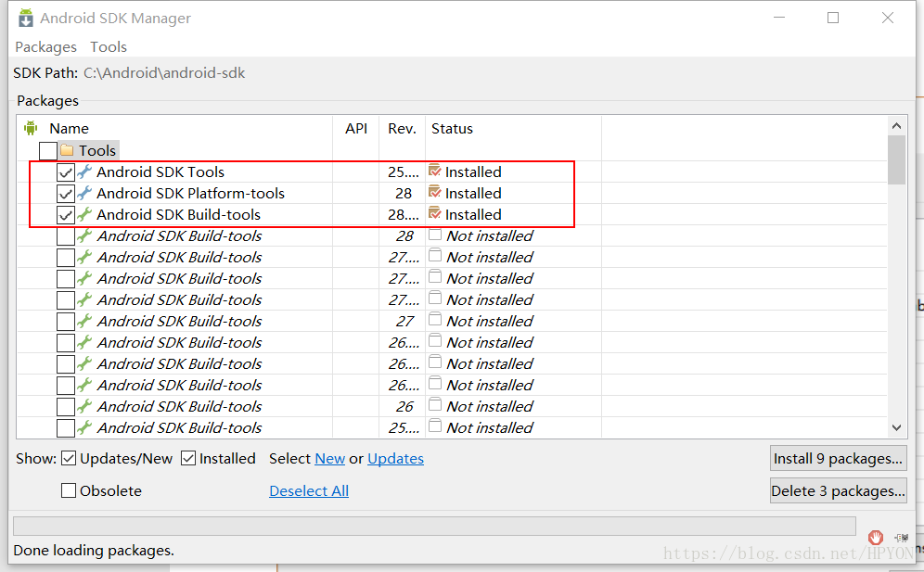Click Not installed status icon for Build-tools rev 27
Screen dimensions: 924x572
click(x=435, y=320)
